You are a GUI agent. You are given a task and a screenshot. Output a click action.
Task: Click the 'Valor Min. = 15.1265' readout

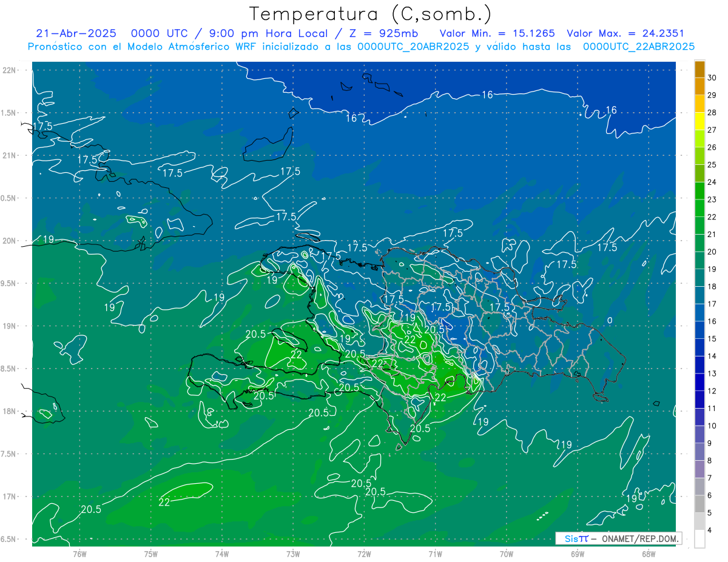point(496,33)
